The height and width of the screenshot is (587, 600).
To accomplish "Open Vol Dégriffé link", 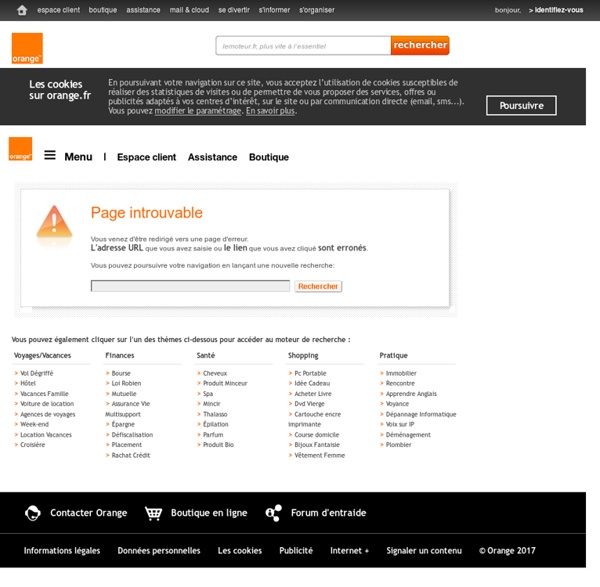I will 37,373.
